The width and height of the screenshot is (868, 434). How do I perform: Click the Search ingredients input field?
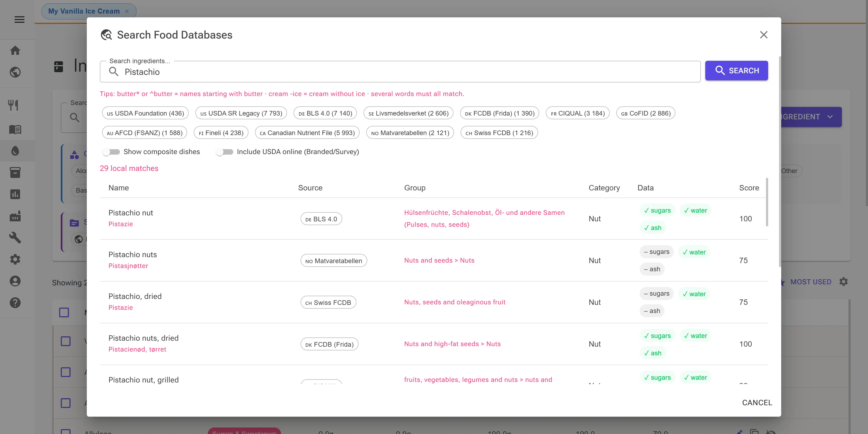pos(400,72)
